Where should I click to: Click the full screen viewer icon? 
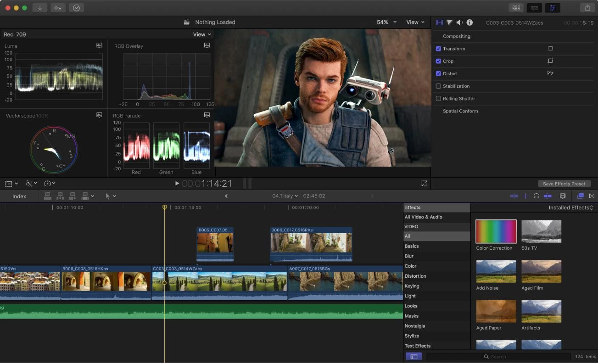[424, 183]
